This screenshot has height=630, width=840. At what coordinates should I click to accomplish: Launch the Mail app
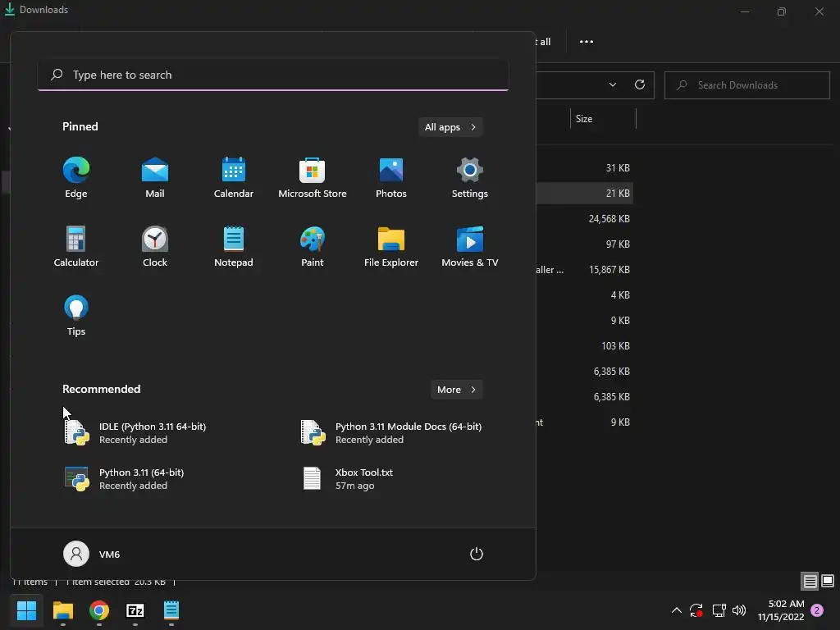[x=155, y=177]
